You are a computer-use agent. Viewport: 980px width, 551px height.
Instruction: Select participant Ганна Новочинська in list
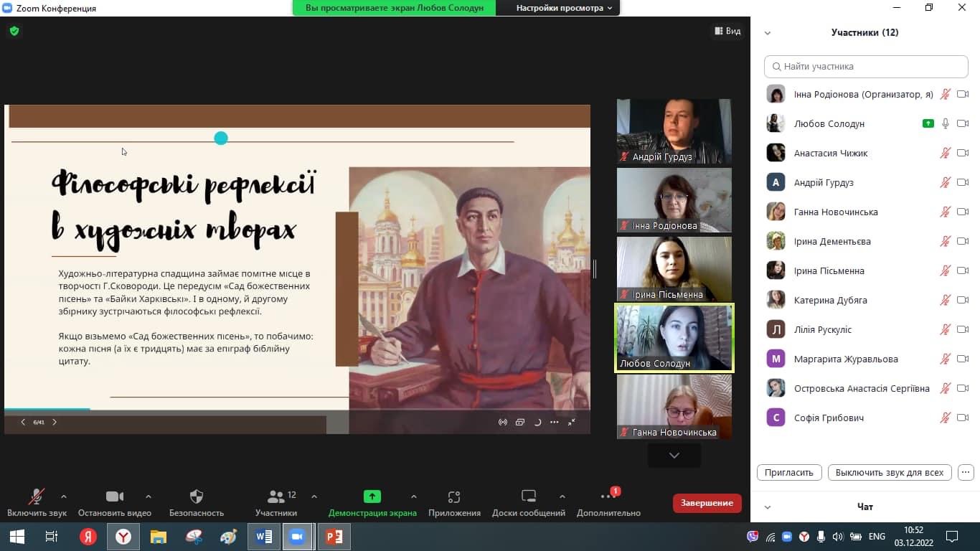[866, 212]
